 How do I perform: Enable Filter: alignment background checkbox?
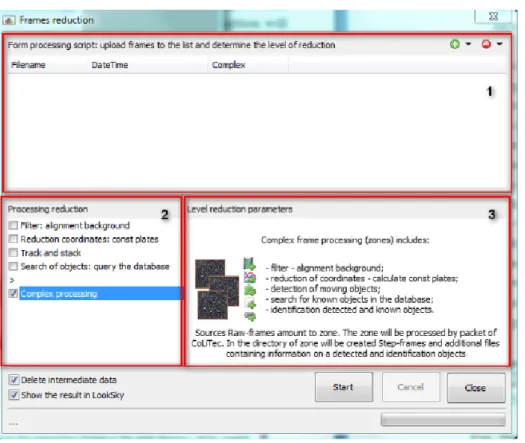[13, 225]
